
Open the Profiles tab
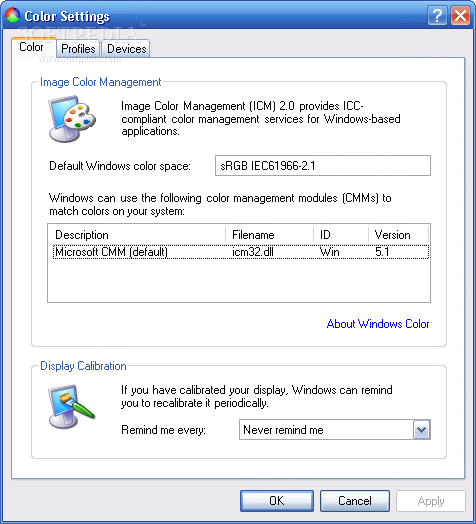[x=78, y=49]
